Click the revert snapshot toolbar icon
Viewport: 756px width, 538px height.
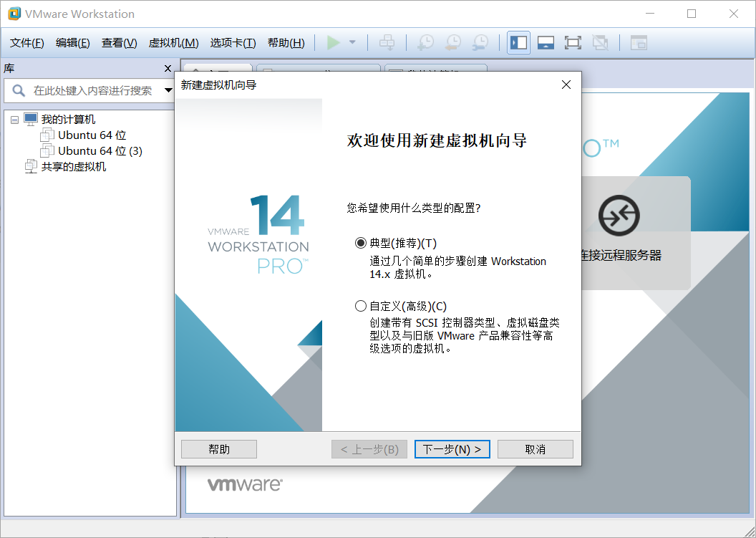pos(452,42)
